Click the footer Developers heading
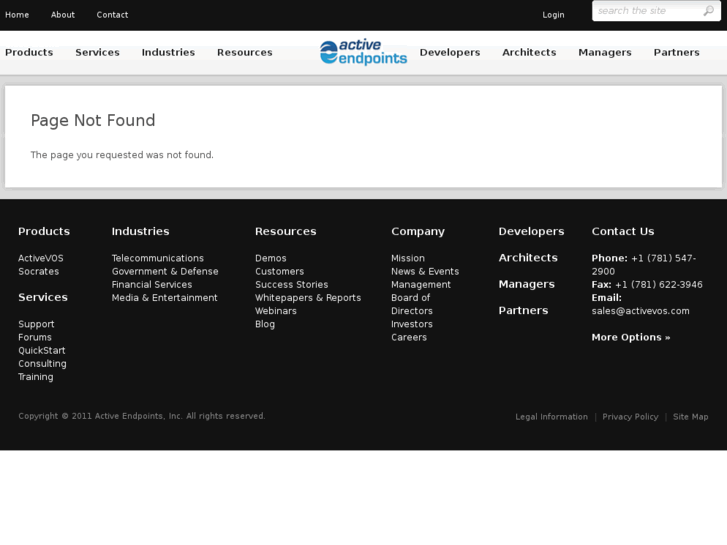The width and height of the screenshot is (727, 545). pos(531,231)
